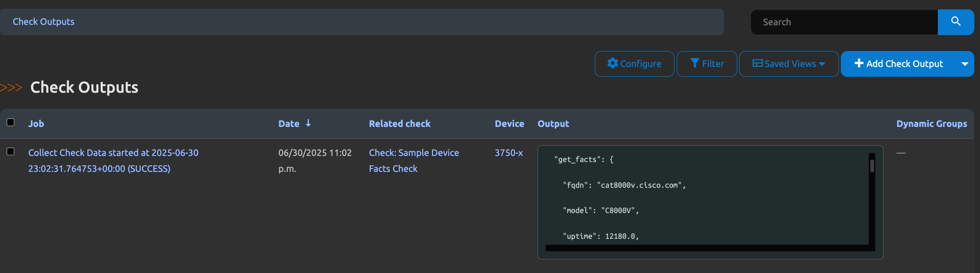Expand the Saved Views dropdown caret

pyautogui.click(x=822, y=64)
